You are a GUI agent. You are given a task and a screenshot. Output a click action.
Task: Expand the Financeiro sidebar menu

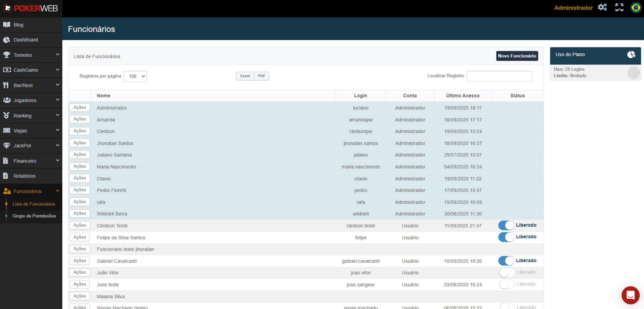[31, 161]
